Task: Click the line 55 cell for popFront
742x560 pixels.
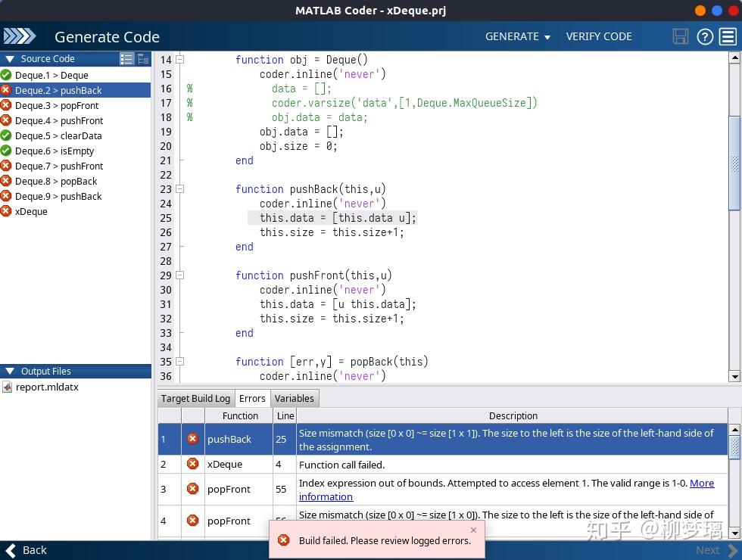Action: (285, 489)
